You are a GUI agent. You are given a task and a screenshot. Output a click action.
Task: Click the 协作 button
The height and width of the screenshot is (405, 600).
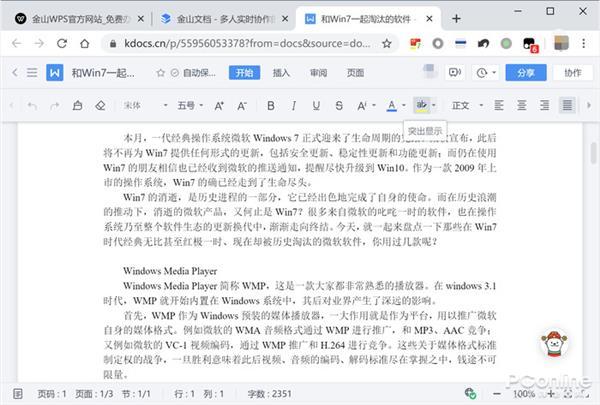(573, 72)
